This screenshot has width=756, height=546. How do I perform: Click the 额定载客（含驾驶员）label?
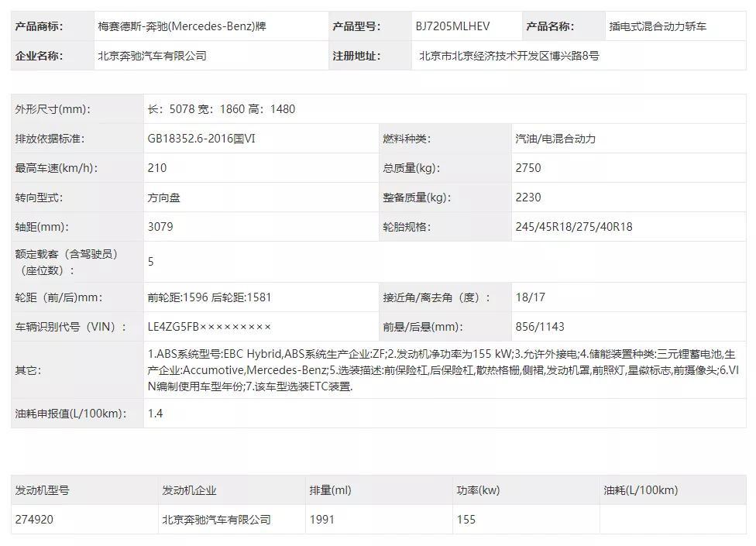[x=67, y=262]
